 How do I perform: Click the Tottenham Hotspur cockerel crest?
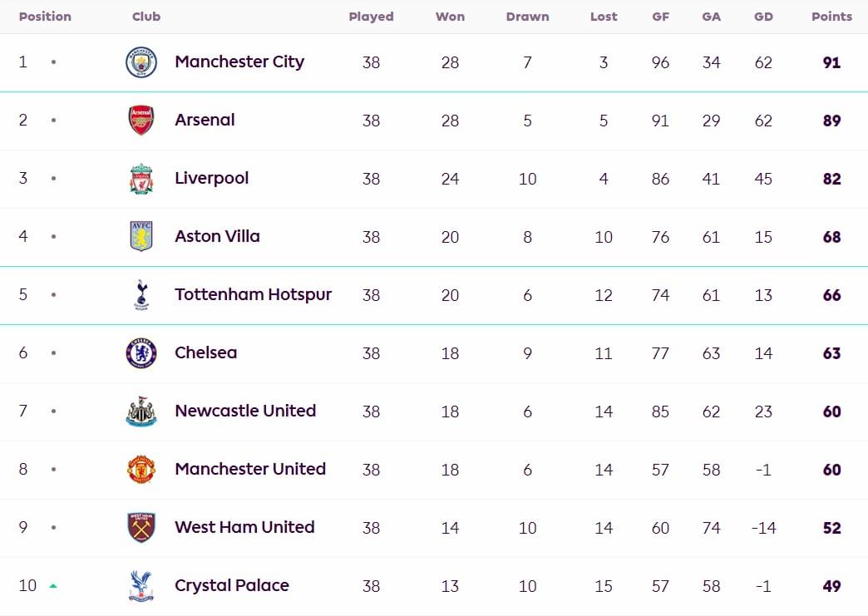(141, 294)
